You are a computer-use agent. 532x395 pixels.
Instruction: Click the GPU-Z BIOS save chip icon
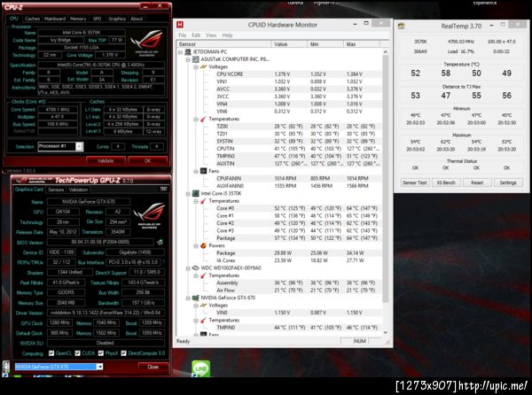point(160,242)
